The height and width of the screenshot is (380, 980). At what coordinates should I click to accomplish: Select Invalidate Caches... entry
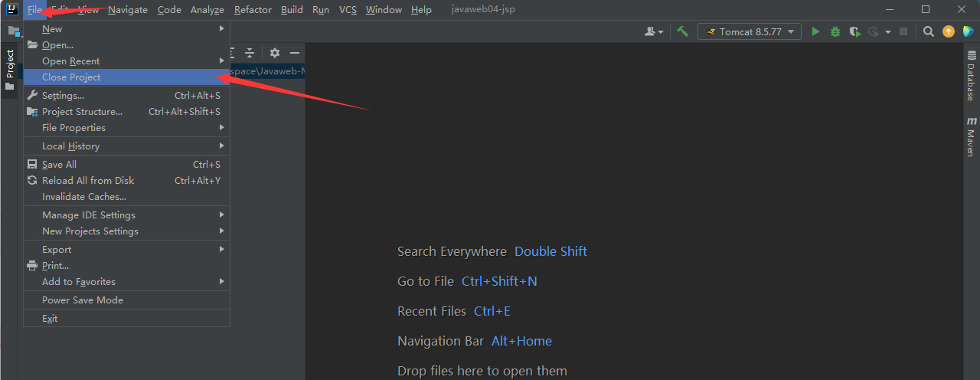(x=126, y=196)
